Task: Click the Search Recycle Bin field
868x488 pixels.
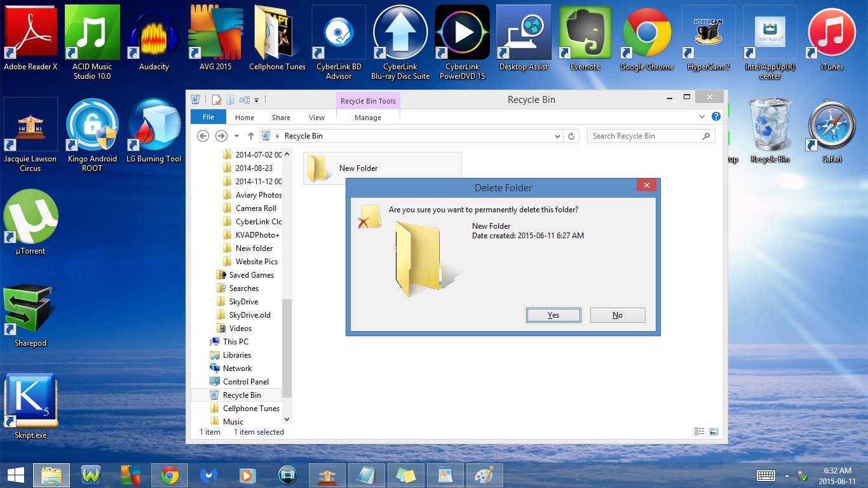Action: tap(651, 136)
